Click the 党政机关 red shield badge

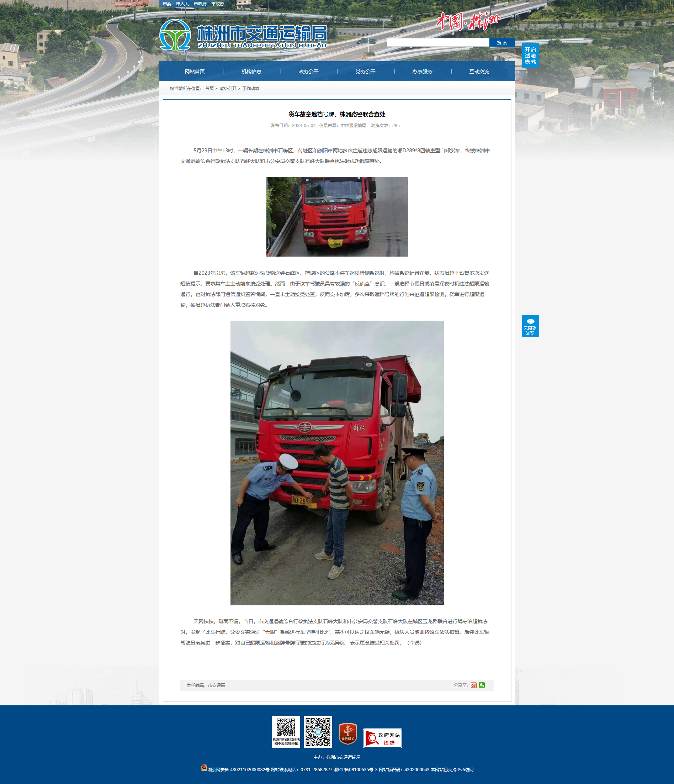(x=347, y=734)
